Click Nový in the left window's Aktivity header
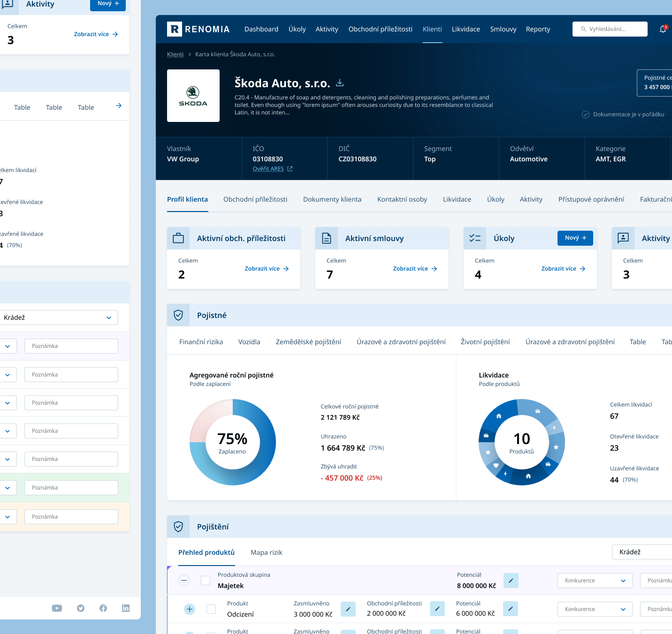The image size is (672, 634). click(108, 4)
